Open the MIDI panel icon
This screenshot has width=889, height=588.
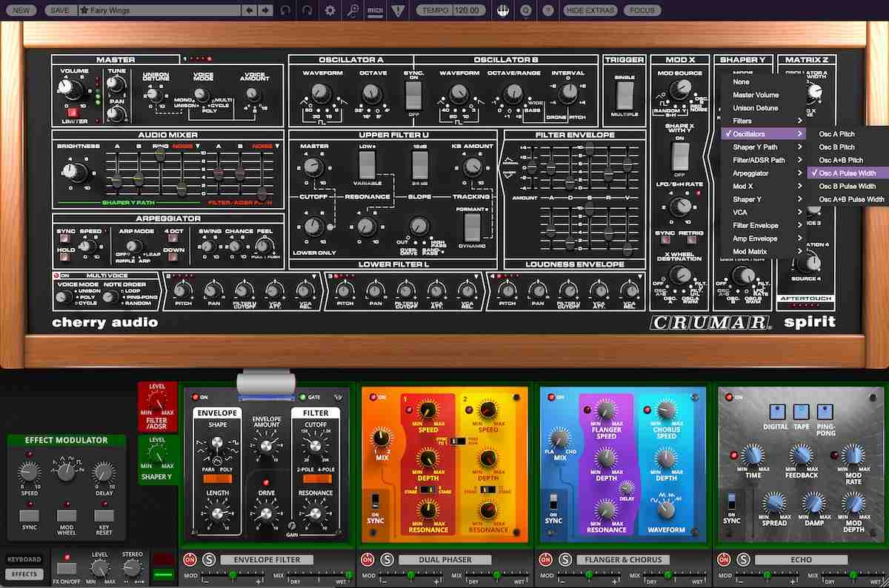(374, 10)
